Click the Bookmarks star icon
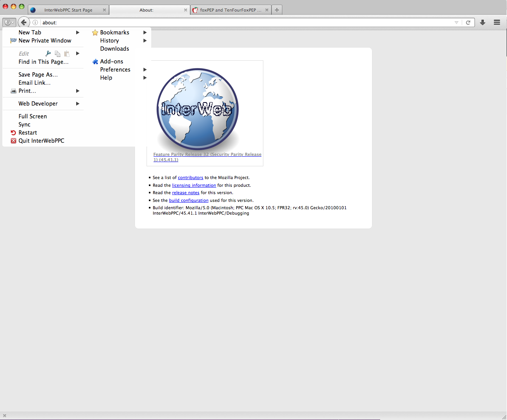Screen dimensions: 507x420 click(x=95, y=32)
